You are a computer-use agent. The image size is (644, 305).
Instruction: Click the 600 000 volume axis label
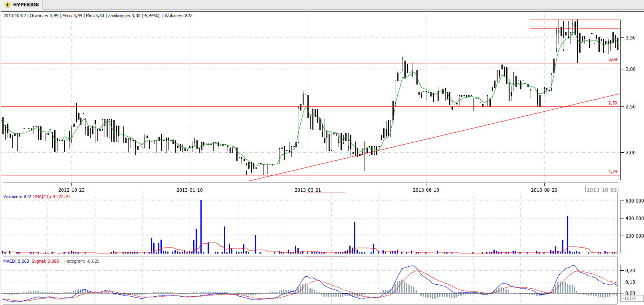(x=634, y=201)
